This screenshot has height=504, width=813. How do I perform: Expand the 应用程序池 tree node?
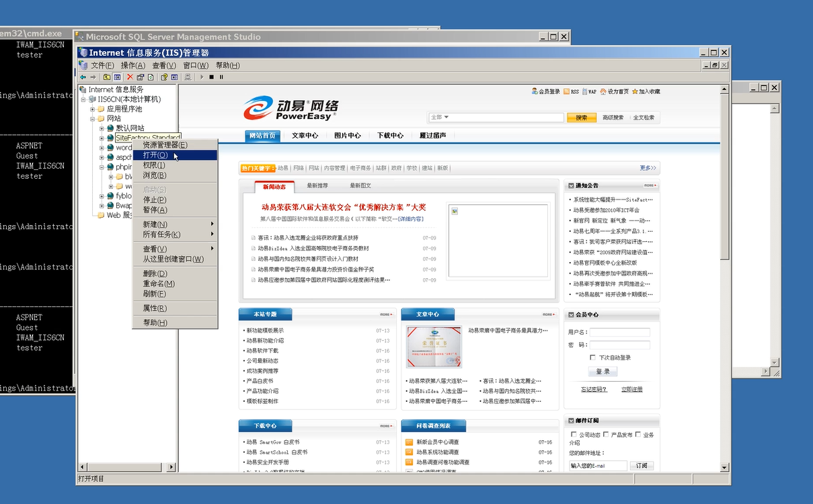click(93, 109)
